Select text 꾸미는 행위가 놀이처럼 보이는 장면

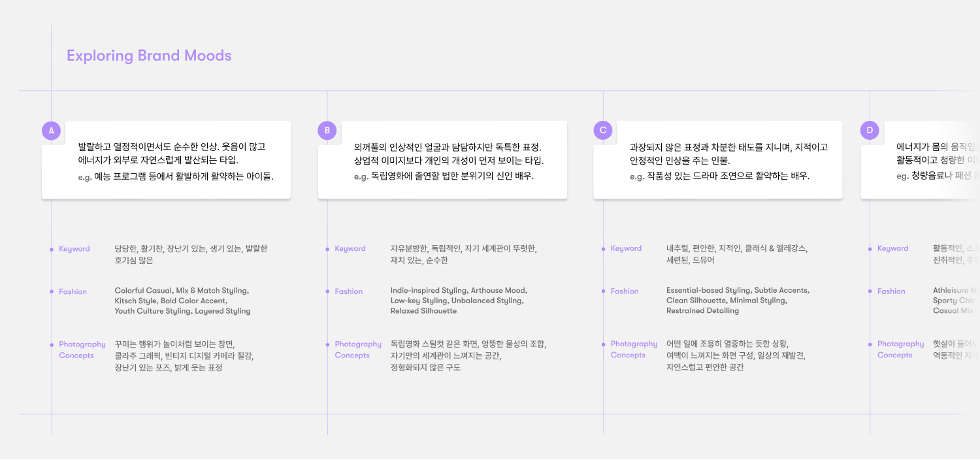coord(174,344)
